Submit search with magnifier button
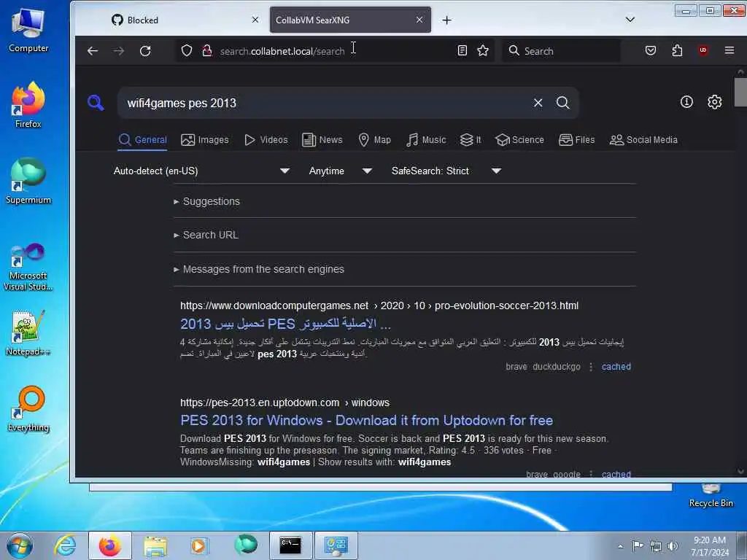Image resolution: width=747 pixels, height=560 pixels. pyautogui.click(x=562, y=103)
